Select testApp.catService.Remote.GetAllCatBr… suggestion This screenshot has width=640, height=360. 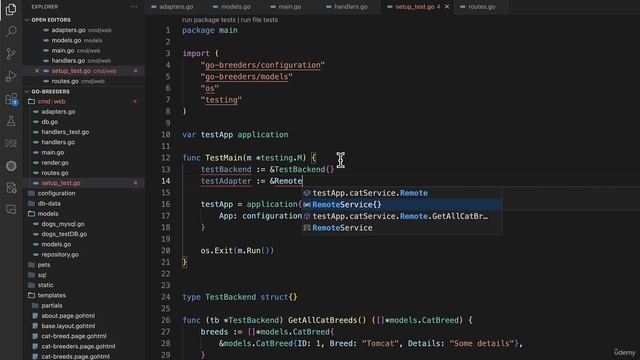[x=402, y=216]
